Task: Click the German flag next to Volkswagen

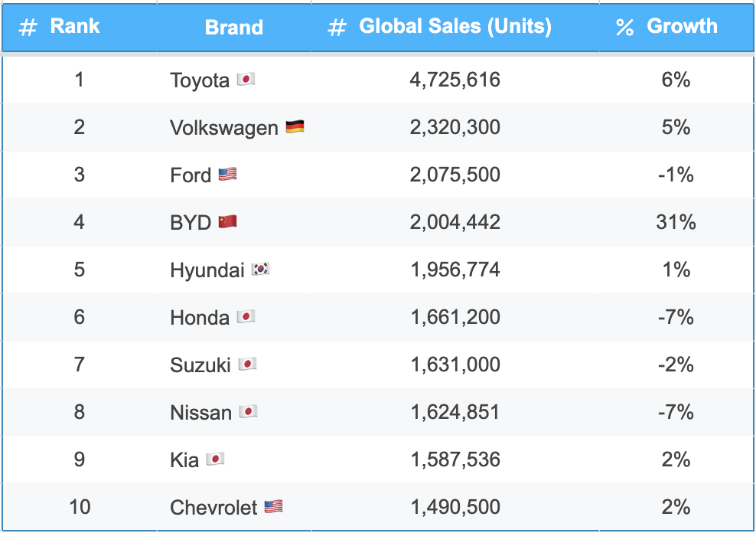Action: [295, 127]
